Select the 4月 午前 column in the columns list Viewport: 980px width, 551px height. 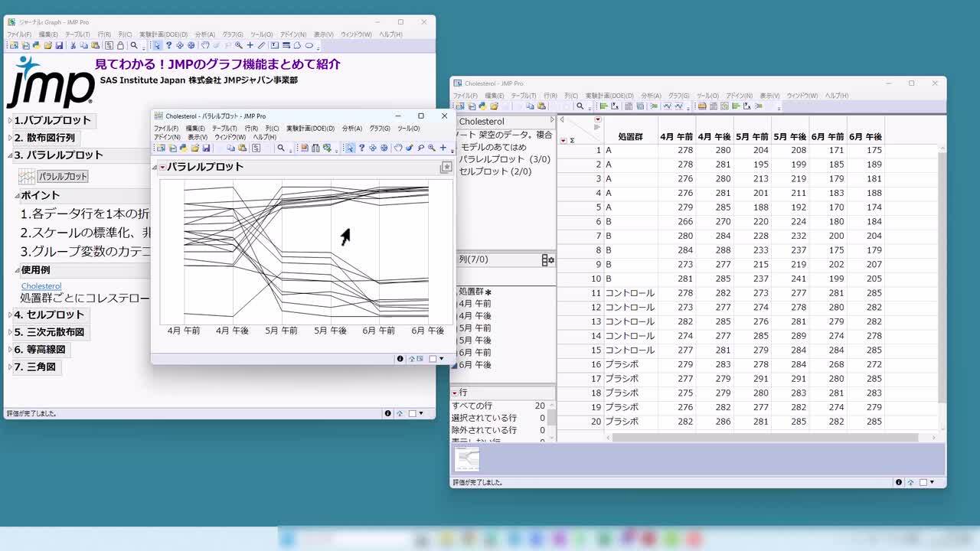pyautogui.click(x=475, y=304)
